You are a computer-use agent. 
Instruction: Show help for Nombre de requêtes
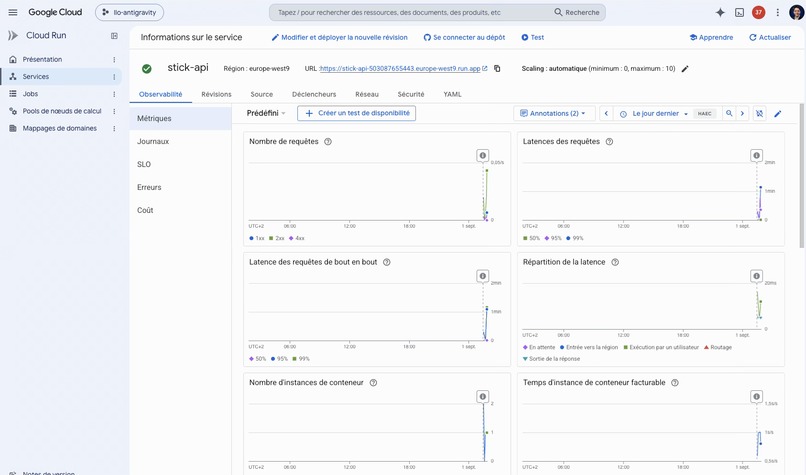point(328,141)
